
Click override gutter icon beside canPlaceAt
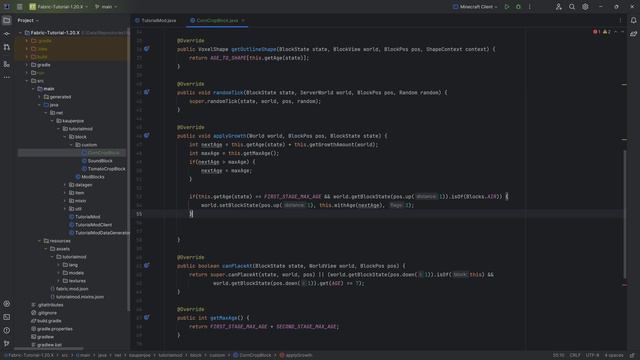pyautogui.click(x=147, y=266)
